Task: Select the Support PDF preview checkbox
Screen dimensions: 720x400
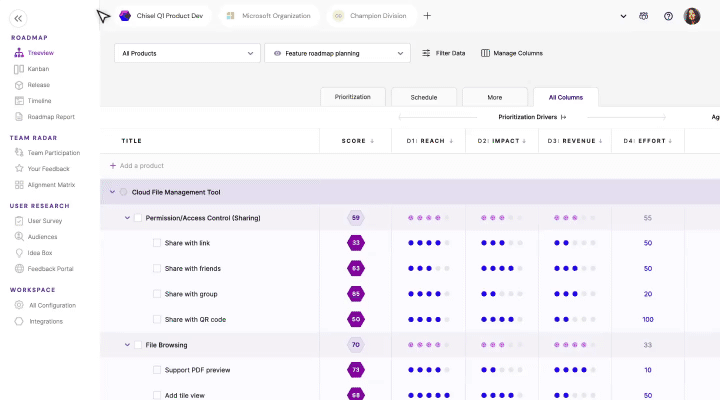Action: (157, 370)
